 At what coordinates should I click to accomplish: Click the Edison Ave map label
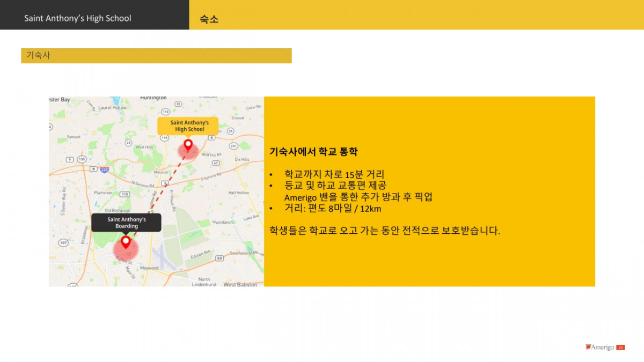[x=200, y=256]
